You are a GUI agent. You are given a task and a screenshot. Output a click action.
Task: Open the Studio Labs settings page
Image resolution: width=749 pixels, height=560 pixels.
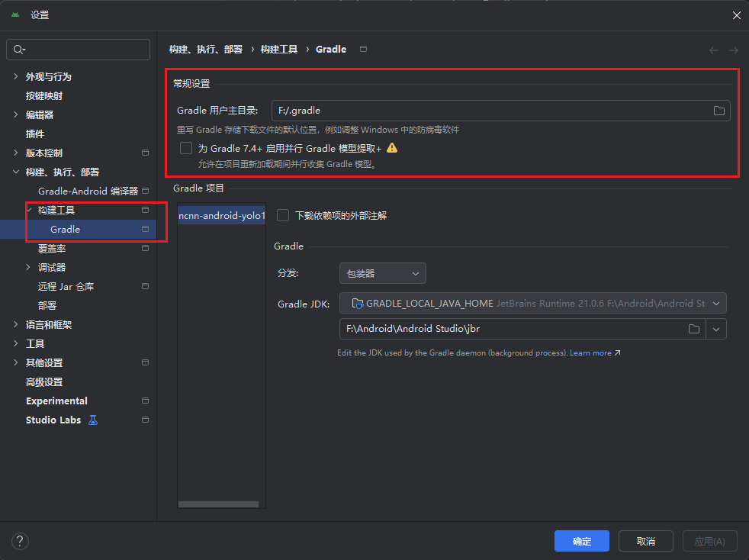coord(53,420)
